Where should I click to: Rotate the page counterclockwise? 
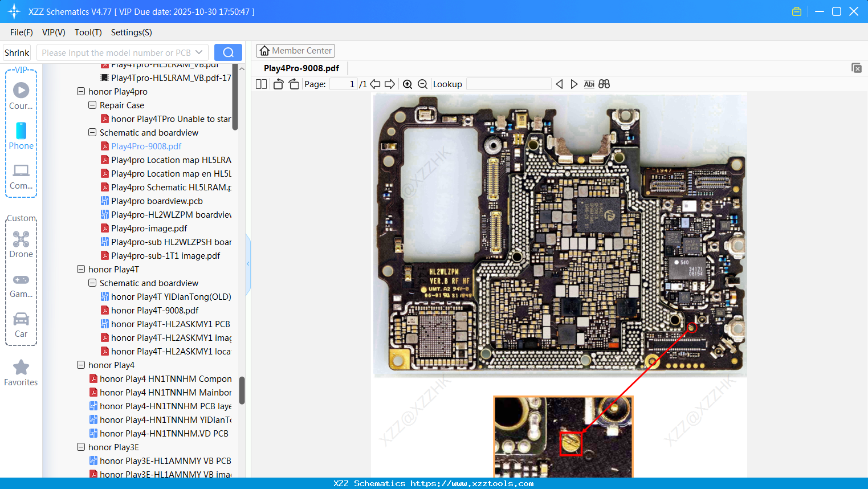(278, 84)
